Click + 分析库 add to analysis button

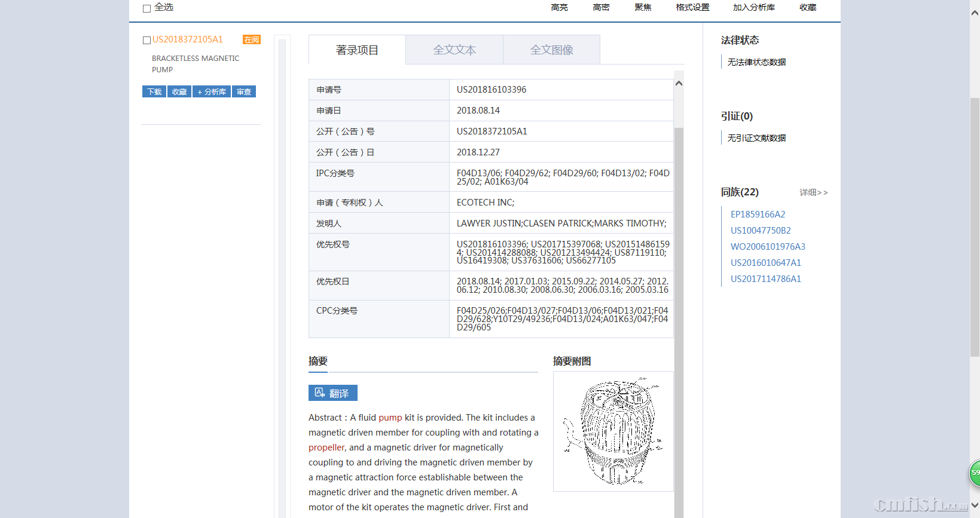tap(212, 92)
